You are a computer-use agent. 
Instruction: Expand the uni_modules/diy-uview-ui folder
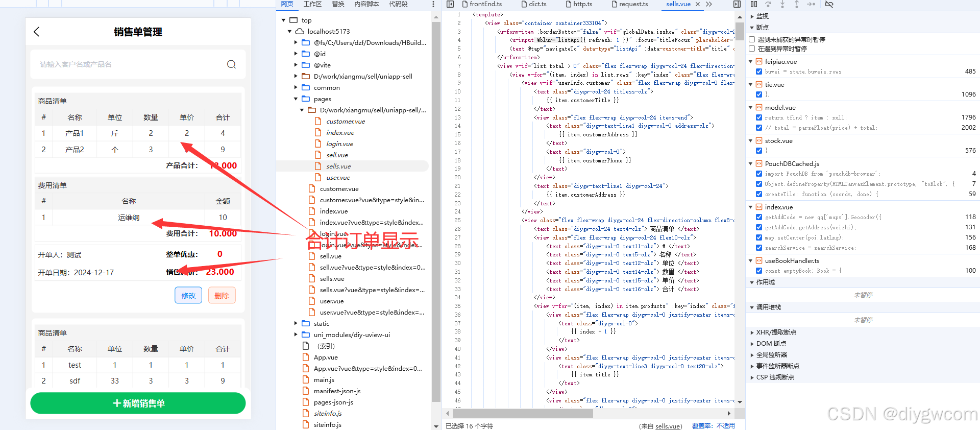click(296, 335)
